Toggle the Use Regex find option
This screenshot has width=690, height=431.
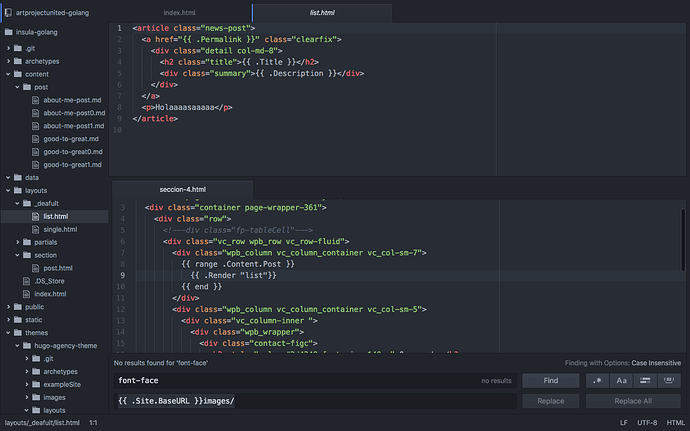coord(598,381)
